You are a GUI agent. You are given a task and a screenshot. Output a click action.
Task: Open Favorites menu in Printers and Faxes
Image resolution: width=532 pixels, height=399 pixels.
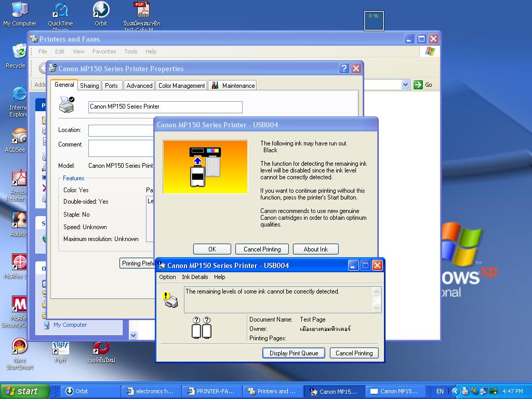tap(104, 51)
